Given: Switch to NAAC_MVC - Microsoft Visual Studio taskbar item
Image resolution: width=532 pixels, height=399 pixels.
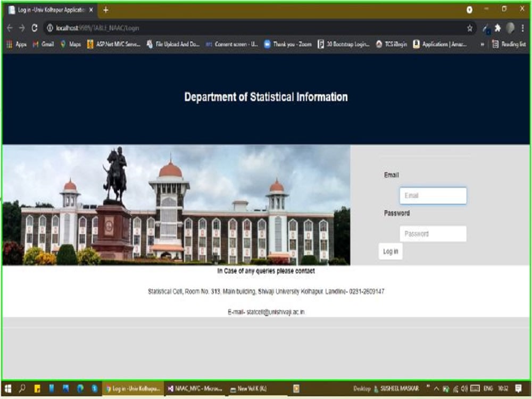Looking at the screenshot, I should [195, 389].
